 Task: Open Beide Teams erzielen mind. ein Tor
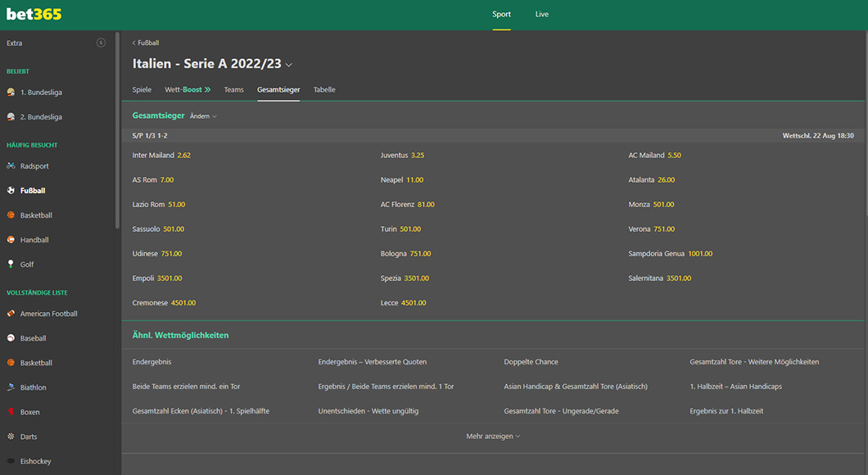click(186, 387)
